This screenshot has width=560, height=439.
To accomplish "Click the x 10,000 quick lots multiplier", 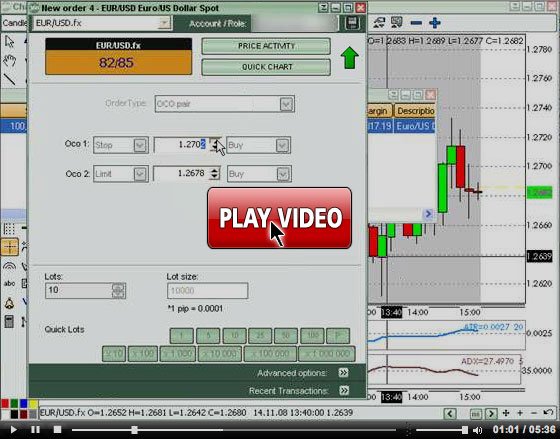I will pyautogui.click(x=220, y=354).
